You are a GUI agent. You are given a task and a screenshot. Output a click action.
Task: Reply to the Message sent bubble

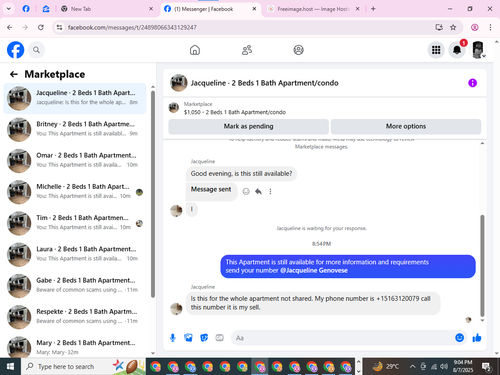click(x=258, y=191)
